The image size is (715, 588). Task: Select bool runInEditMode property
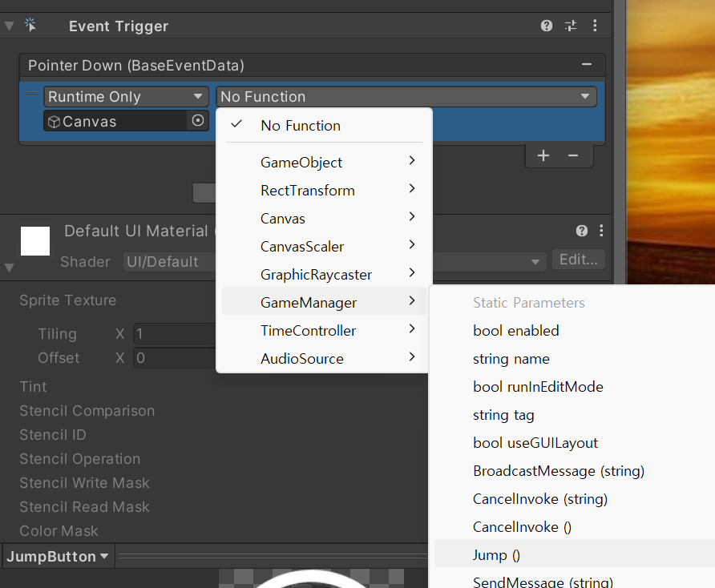click(x=575, y=387)
